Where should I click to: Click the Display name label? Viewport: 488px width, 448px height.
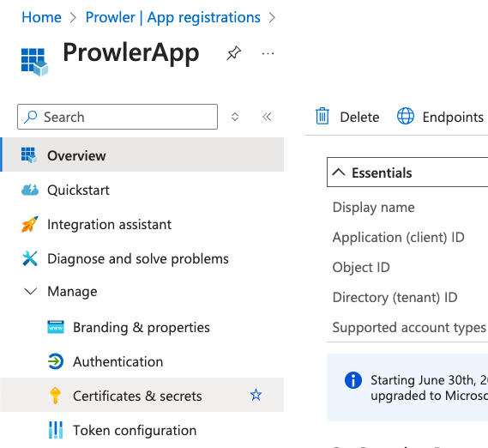pyautogui.click(x=373, y=208)
